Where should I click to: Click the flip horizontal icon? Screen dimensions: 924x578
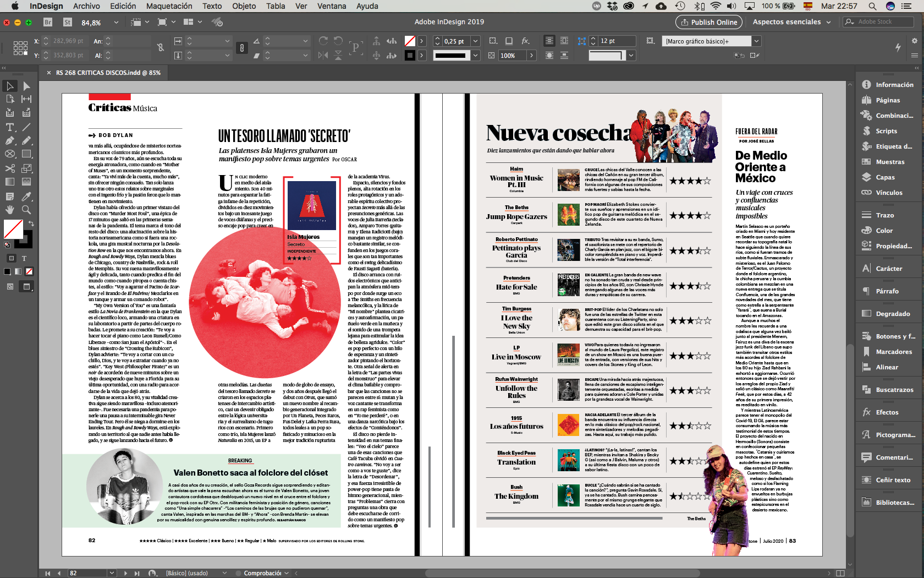323,55
